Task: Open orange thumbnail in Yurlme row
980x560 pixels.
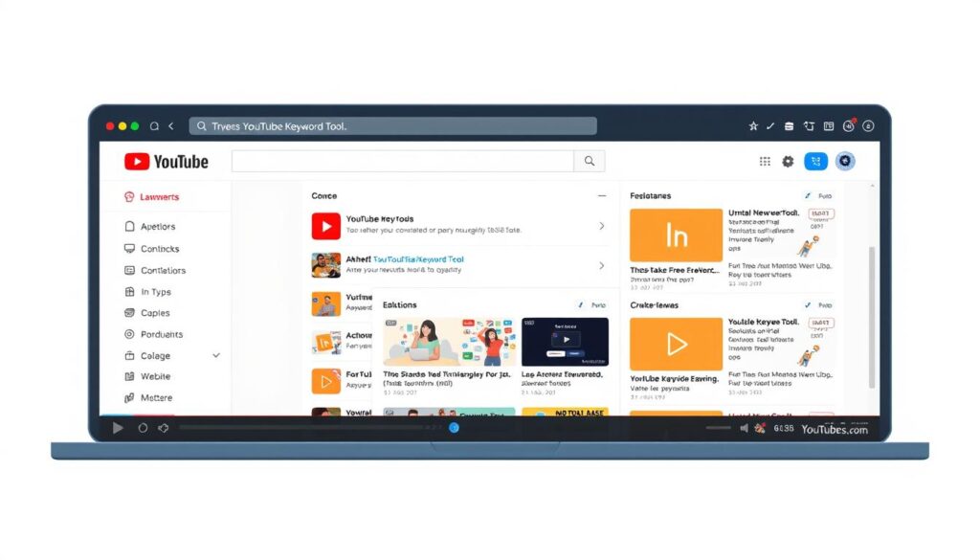Action: pos(325,304)
